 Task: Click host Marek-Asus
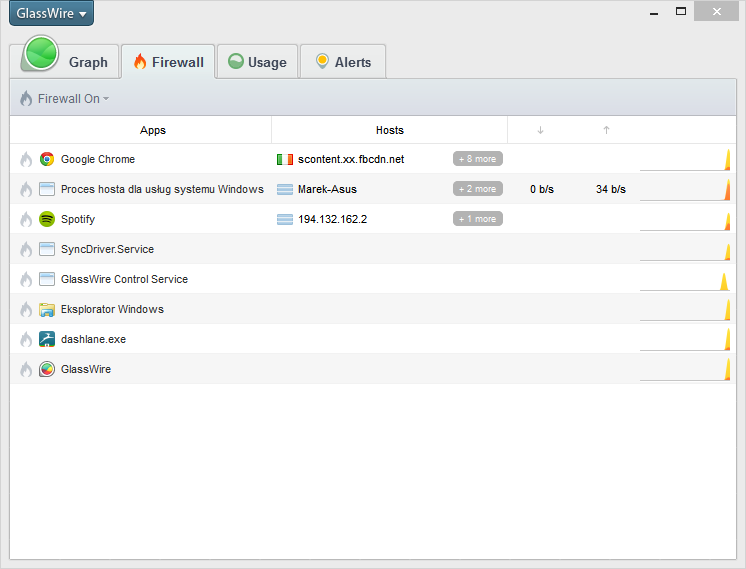pyautogui.click(x=327, y=189)
